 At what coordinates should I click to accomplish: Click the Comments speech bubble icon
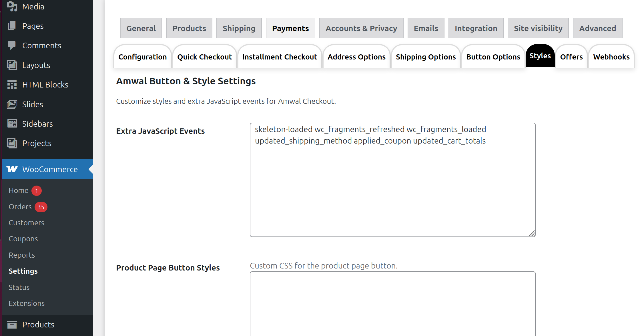pos(12,45)
